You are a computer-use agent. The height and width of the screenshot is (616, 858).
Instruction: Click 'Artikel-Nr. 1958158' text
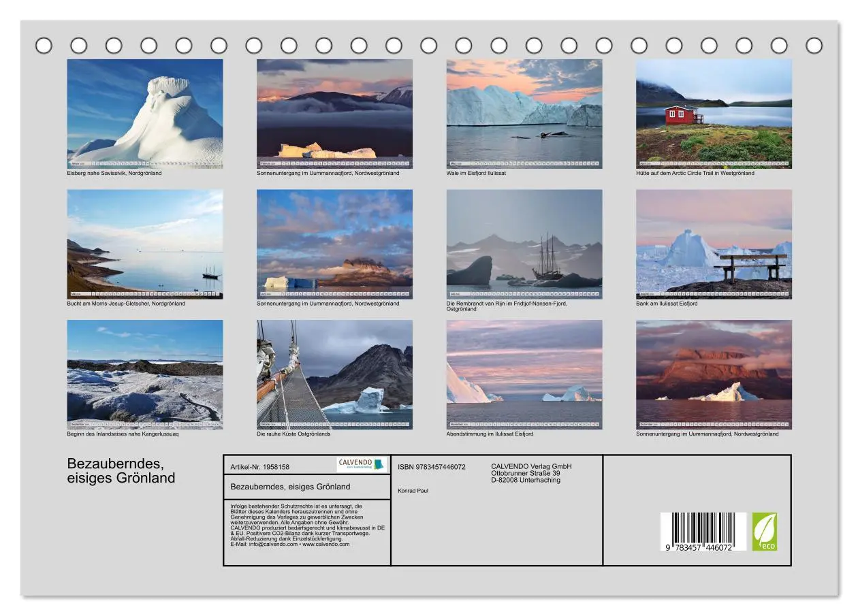click(x=260, y=467)
